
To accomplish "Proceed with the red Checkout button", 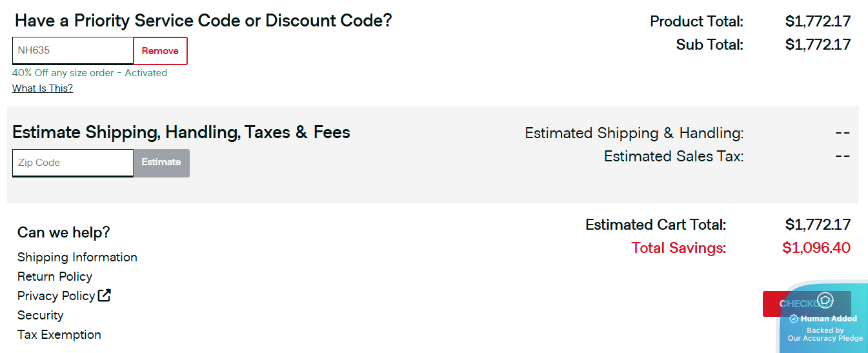I will click(807, 304).
